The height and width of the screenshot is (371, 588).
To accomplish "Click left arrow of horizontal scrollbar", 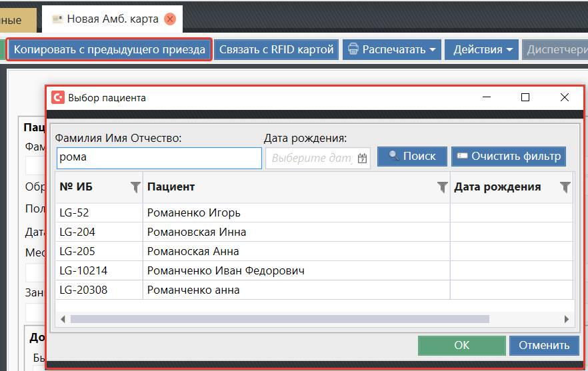I will coord(62,319).
